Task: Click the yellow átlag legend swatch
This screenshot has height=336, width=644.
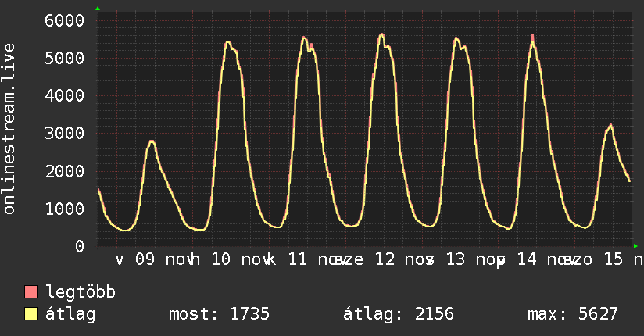Action: (x=30, y=313)
